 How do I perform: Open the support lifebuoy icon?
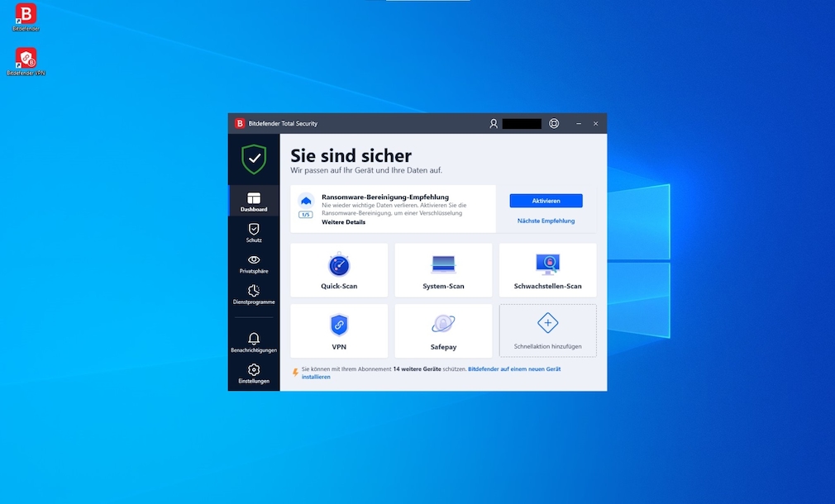coord(554,123)
